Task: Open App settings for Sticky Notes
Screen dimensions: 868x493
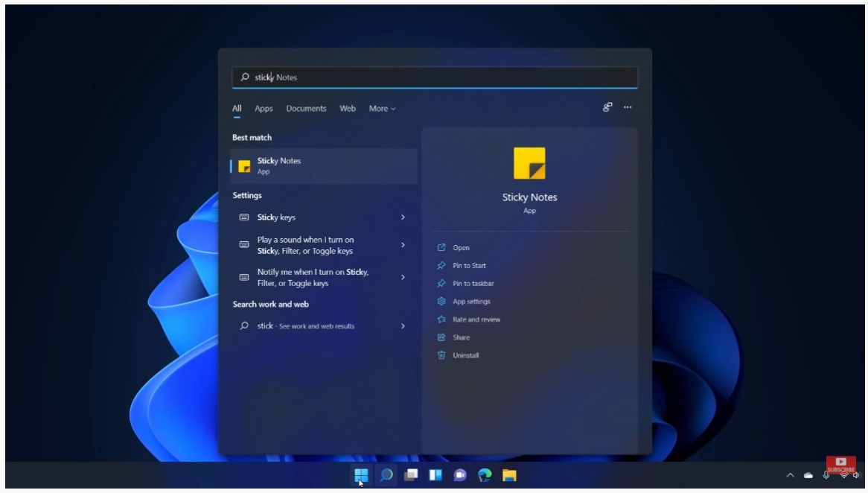Action: [470, 301]
